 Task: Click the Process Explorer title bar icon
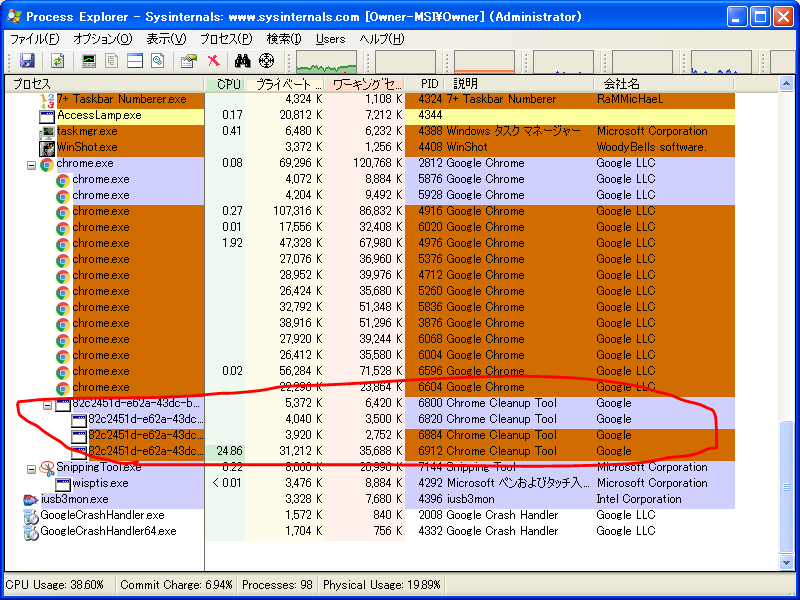click(14, 16)
